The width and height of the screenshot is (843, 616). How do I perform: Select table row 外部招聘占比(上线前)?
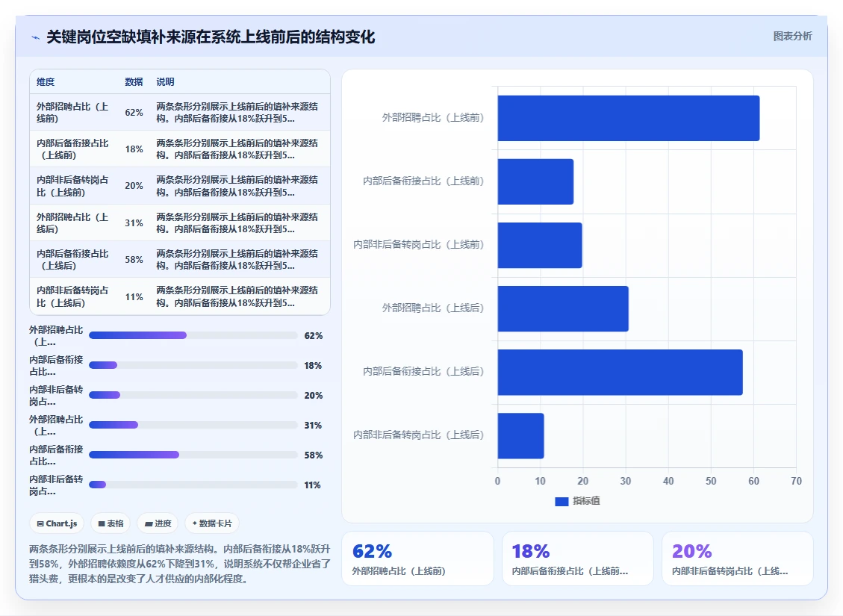(x=179, y=112)
